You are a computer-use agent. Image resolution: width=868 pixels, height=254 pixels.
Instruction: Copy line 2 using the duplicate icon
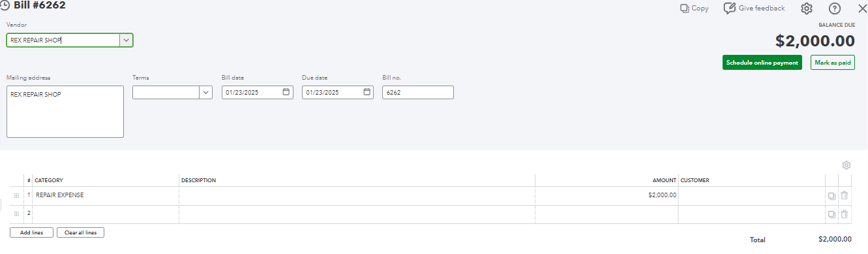tap(831, 214)
